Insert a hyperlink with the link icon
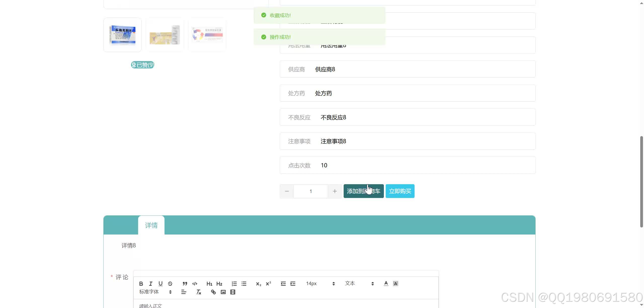The width and height of the screenshot is (644, 308). pos(213,292)
